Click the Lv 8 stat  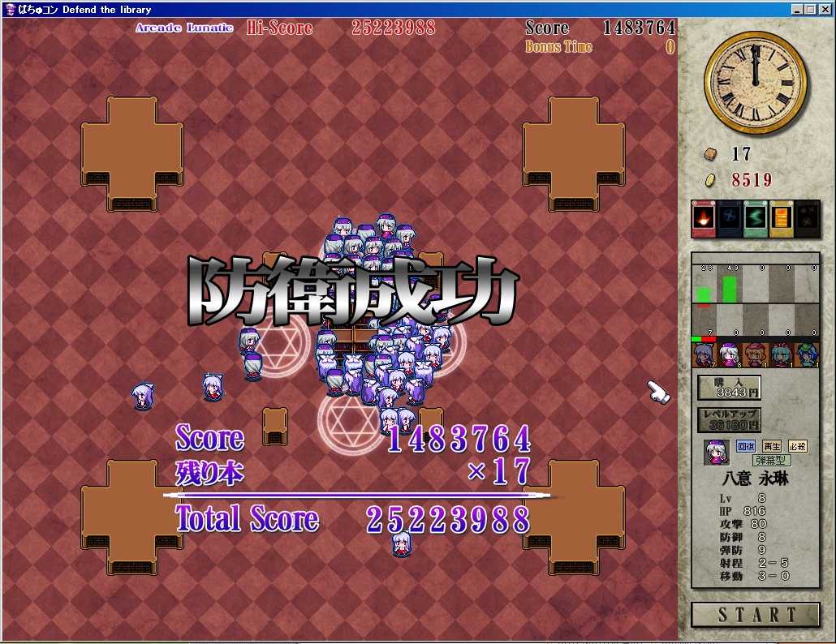point(742,498)
